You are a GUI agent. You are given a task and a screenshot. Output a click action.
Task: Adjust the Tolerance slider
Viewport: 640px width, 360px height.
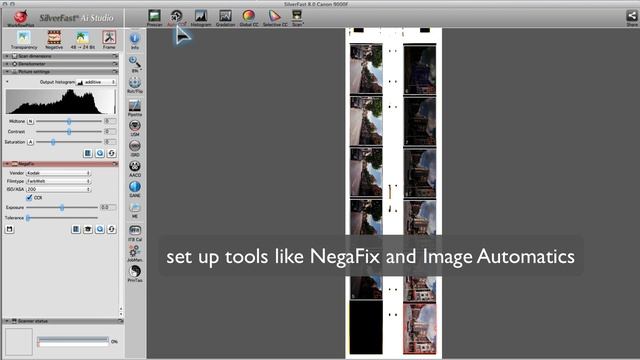[62, 218]
